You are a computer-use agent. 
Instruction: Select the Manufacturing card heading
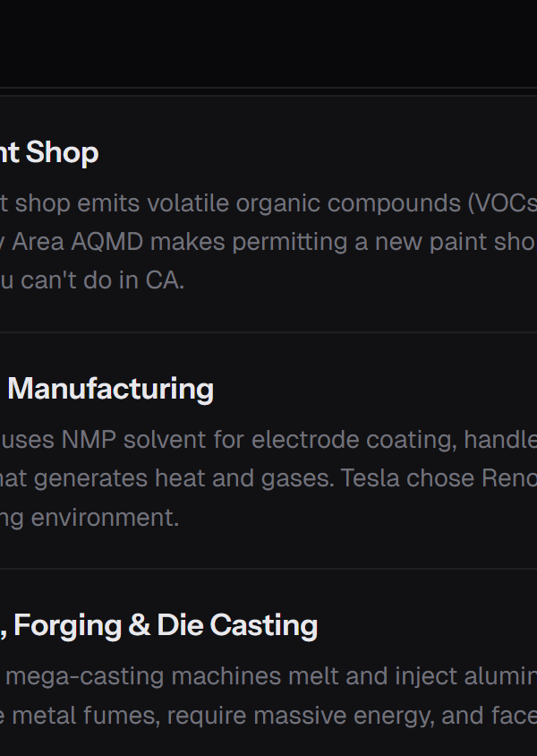tap(110, 390)
